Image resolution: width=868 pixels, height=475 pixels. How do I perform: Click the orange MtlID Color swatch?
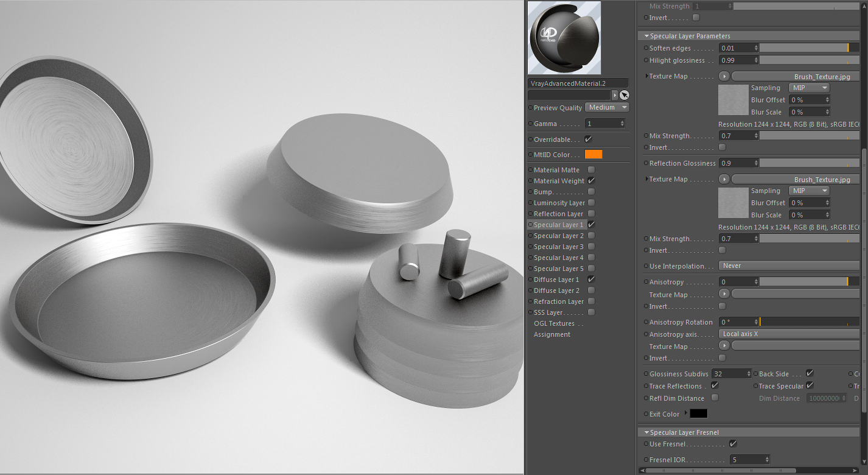(x=593, y=155)
